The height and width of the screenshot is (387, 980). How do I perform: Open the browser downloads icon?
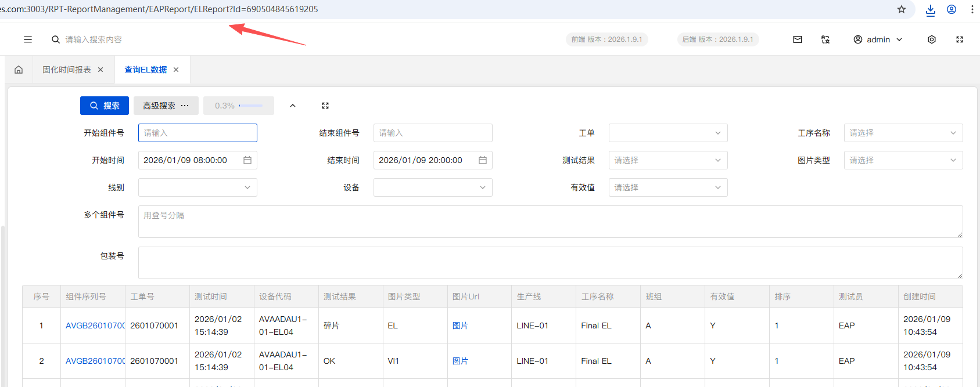tap(931, 10)
